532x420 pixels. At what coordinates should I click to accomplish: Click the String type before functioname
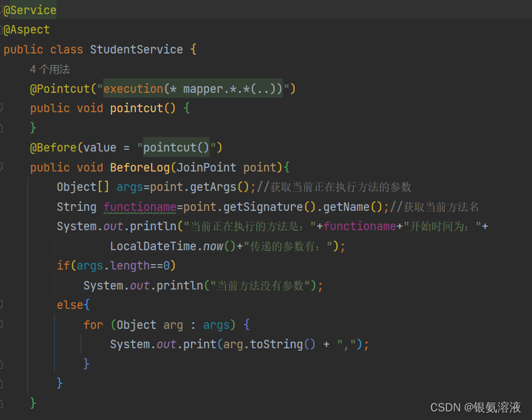76,207
